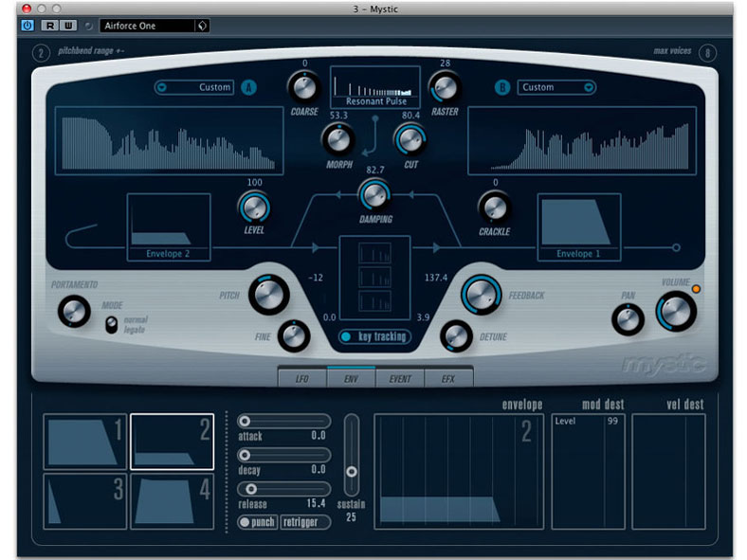
Task: Select the circular B filter button
Action: click(502, 87)
